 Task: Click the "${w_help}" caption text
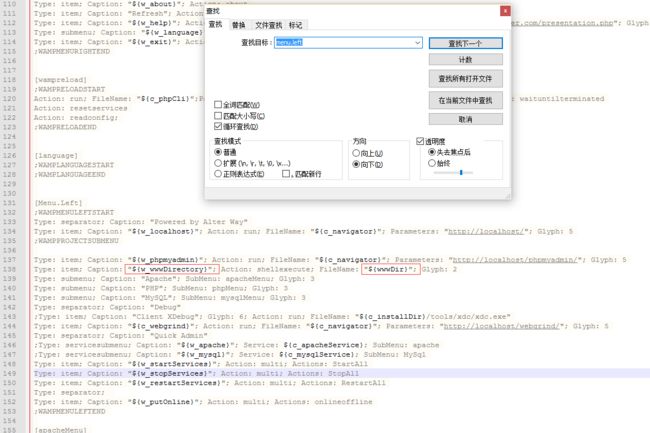point(153,23)
